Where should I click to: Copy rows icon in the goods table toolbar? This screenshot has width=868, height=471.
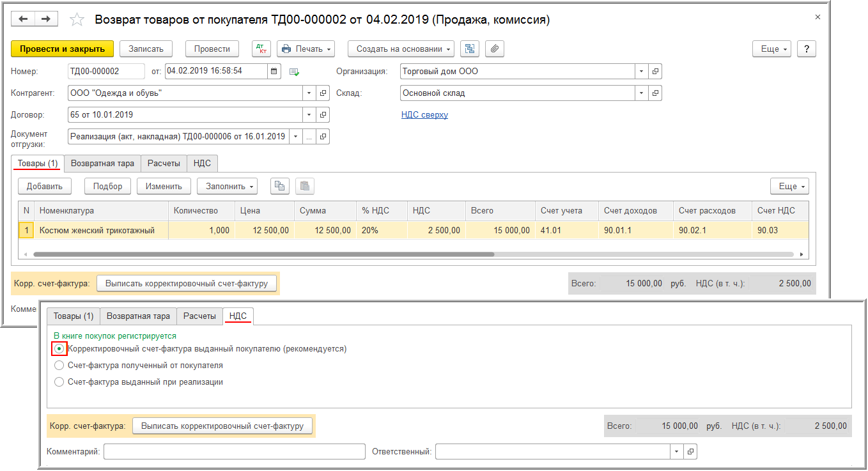point(279,186)
